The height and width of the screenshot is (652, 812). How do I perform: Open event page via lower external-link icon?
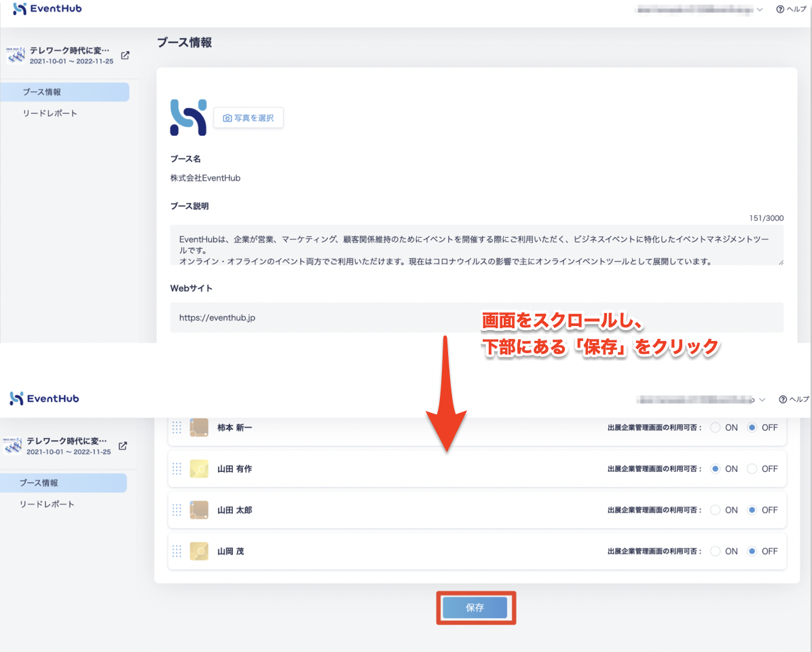(123, 446)
